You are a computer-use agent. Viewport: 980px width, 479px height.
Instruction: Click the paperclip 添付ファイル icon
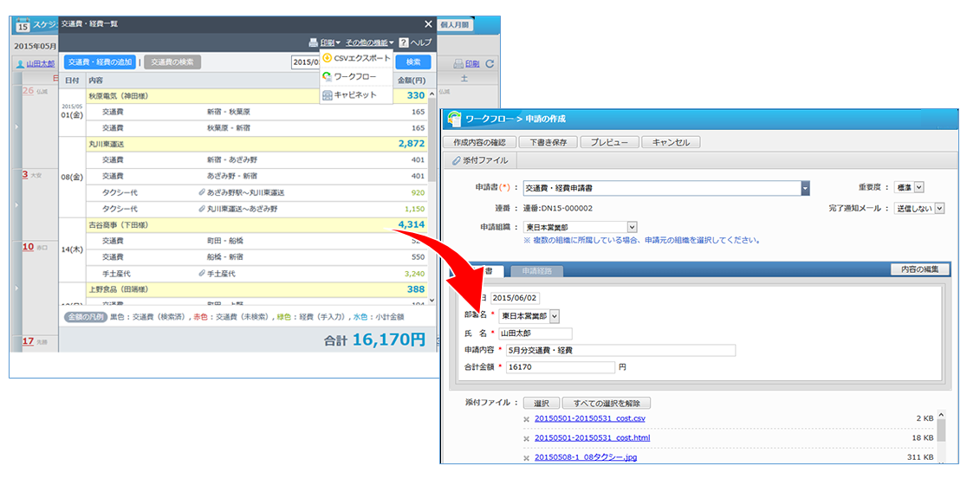[458, 160]
